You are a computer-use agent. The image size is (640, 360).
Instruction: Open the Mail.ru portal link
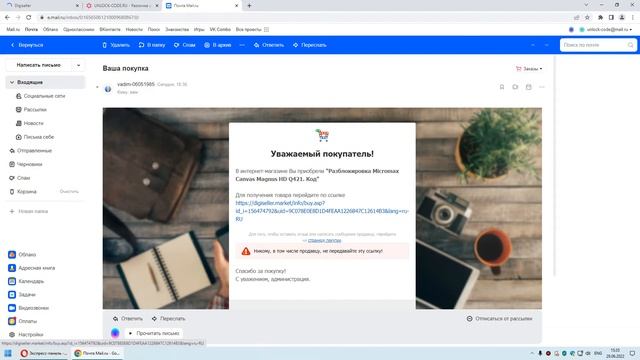pos(13,29)
